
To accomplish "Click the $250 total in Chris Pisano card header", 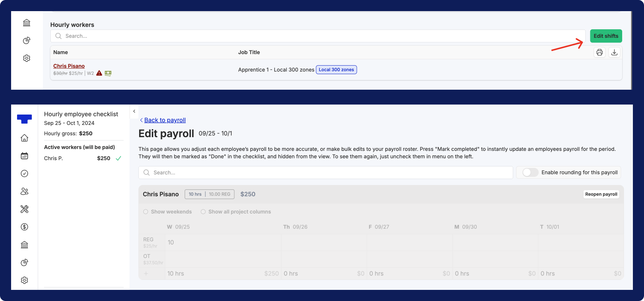I will (248, 194).
